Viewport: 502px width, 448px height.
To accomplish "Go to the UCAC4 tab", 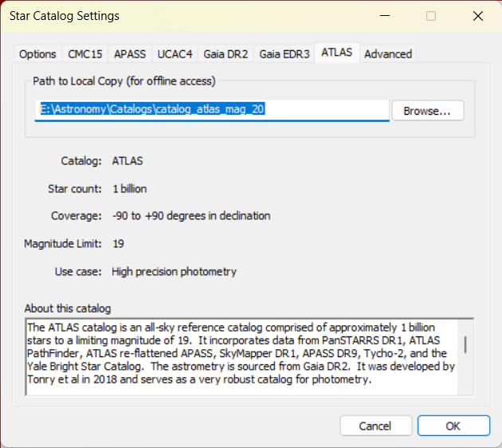I will pos(175,53).
